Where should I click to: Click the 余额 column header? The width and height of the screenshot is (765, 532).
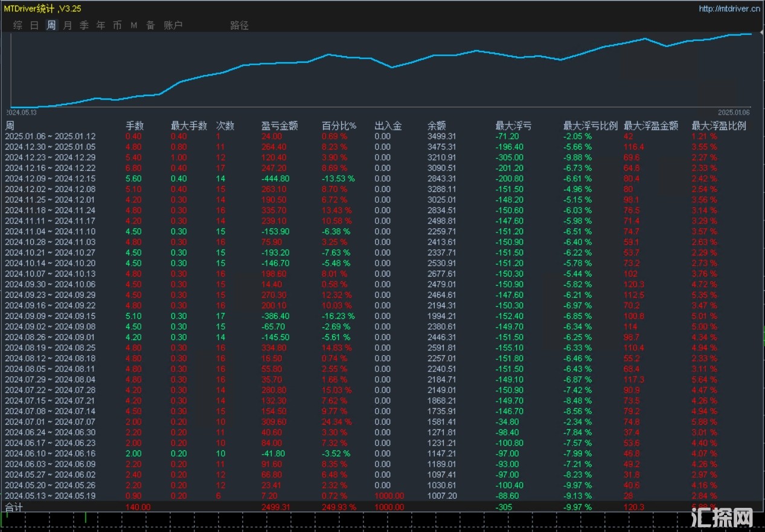pyautogui.click(x=436, y=126)
